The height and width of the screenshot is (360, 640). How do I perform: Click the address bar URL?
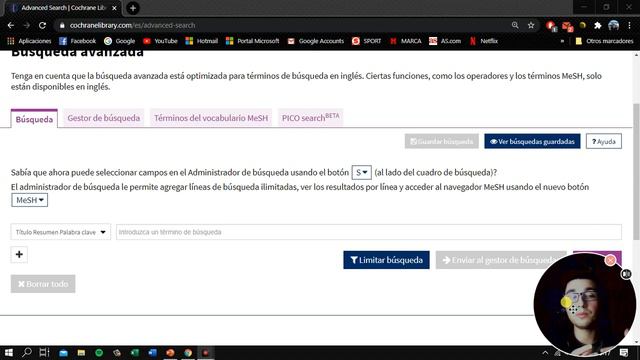[x=132, y=25]
